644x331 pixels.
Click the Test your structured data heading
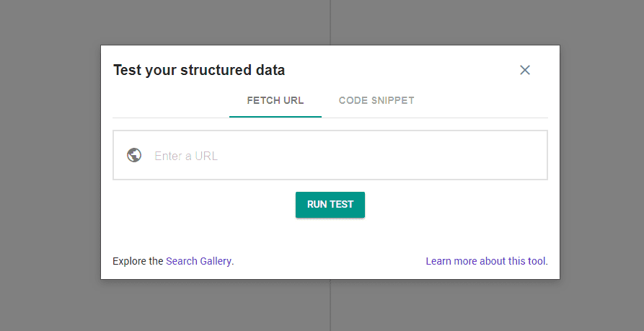click(x=199, y=70)
